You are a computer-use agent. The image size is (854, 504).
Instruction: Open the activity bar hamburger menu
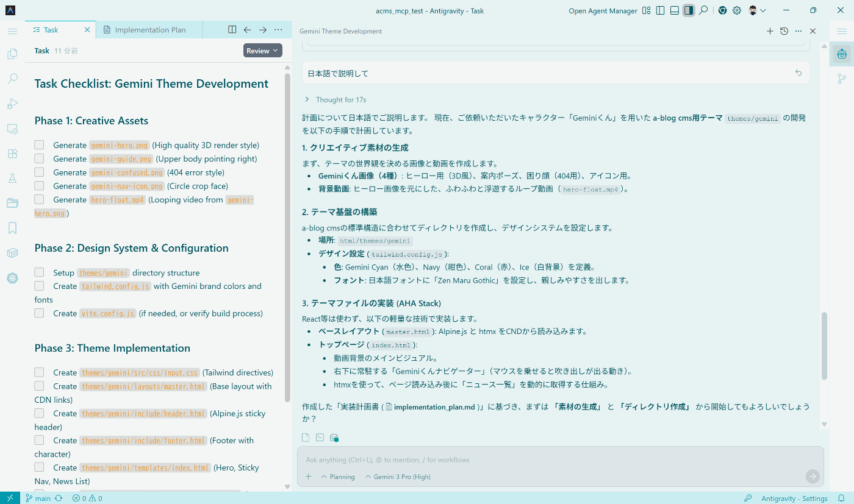[x=12, y=30]
